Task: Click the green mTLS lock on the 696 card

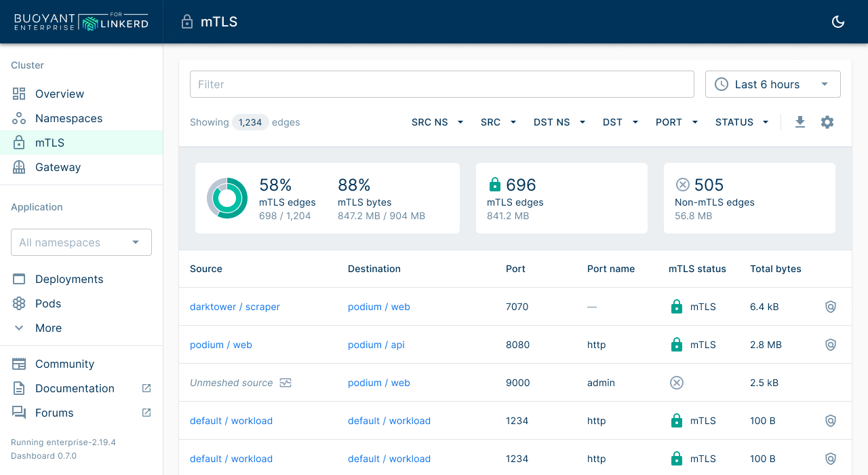Action: click(x=495, y=184)
